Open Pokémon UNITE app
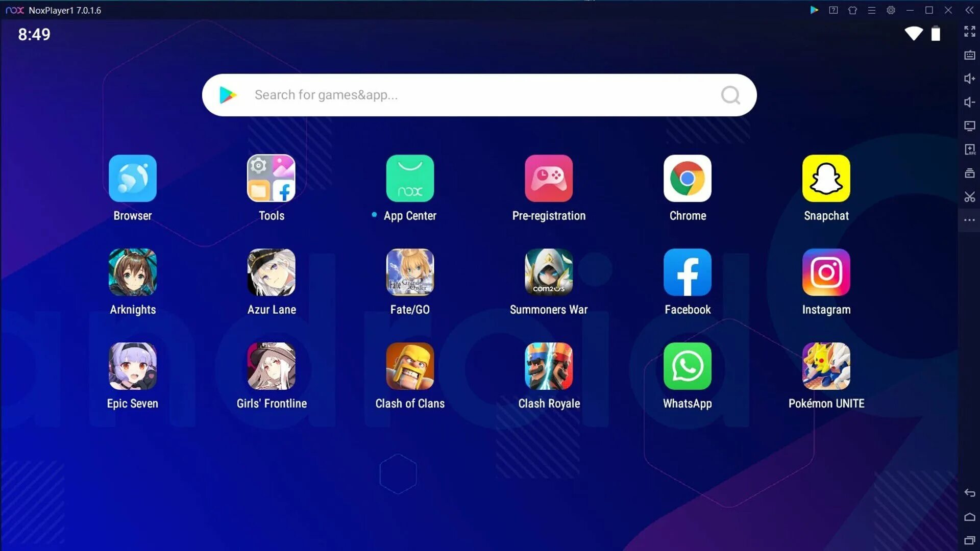 [826, 366]
